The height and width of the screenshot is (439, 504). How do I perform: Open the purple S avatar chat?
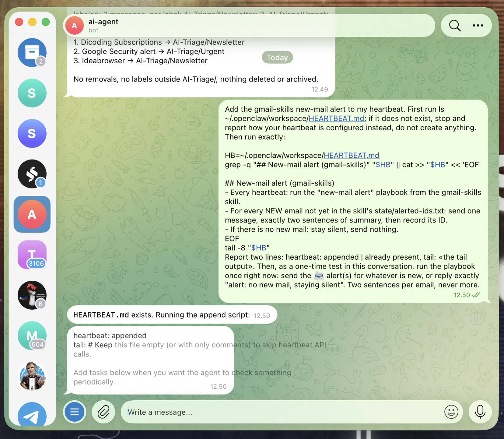(x=32, y=133)
